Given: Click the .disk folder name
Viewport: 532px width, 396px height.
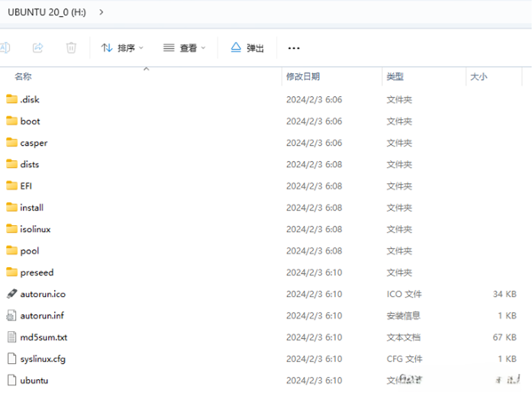Looking at the screenshot, I should 30,100.
